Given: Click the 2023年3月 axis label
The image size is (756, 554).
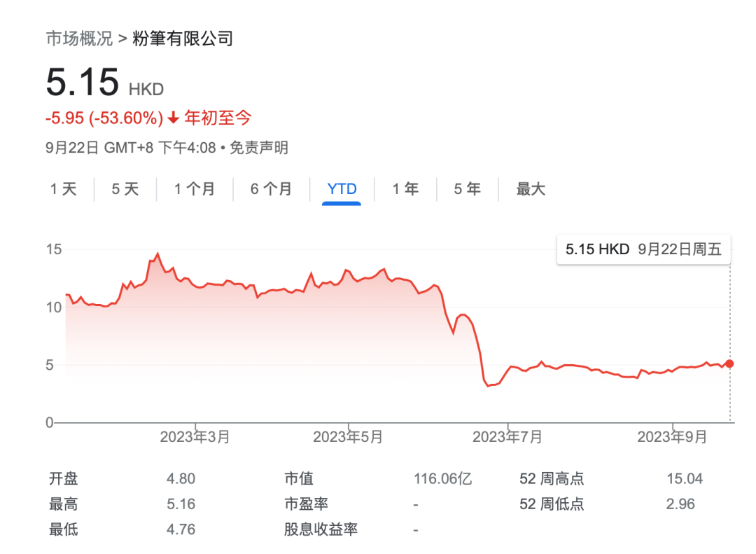Looking at the screenshot, I should [x=195, y=437].
